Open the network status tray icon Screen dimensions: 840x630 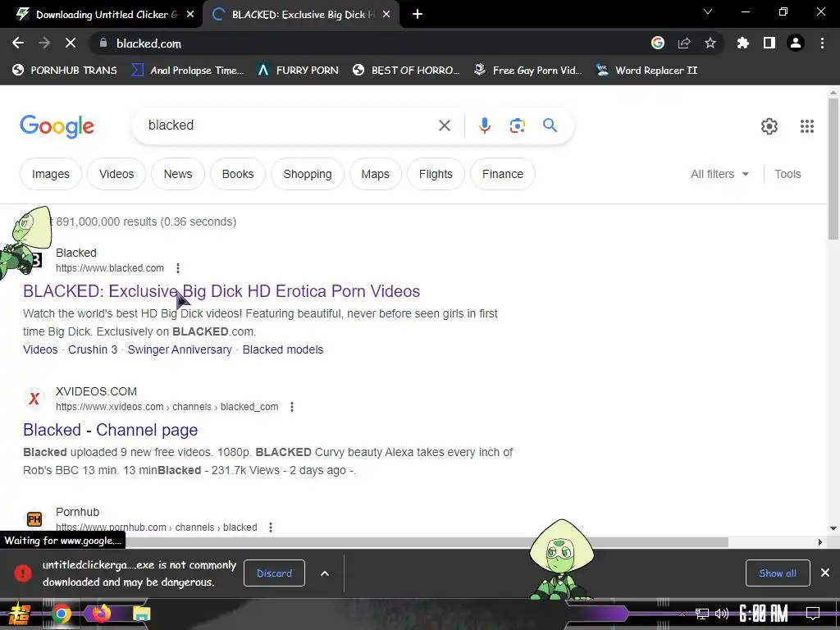pyautogui.click(x=701, y=614)
